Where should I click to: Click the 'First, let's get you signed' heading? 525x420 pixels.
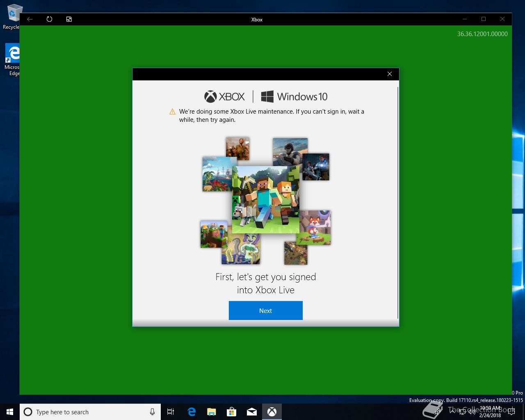(265, 277)
